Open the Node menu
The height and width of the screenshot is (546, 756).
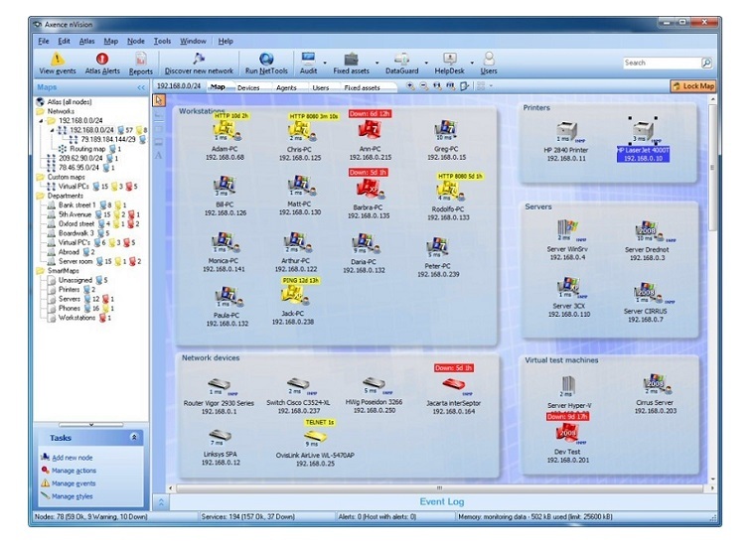click(135, 42)
